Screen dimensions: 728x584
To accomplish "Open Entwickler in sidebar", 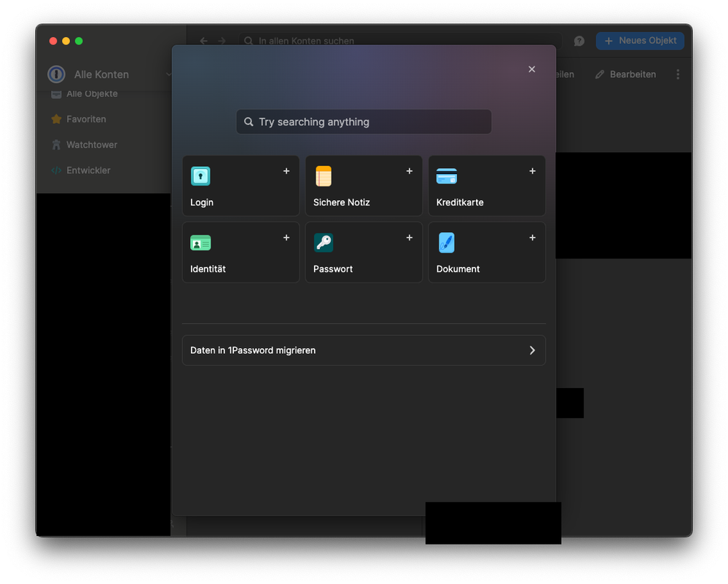I will pos(88,170).
